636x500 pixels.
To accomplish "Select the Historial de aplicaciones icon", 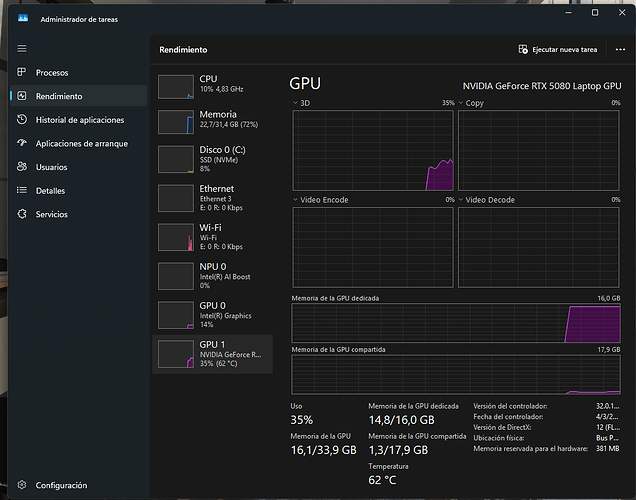I will pyautogui.click(x=22, y=120).
